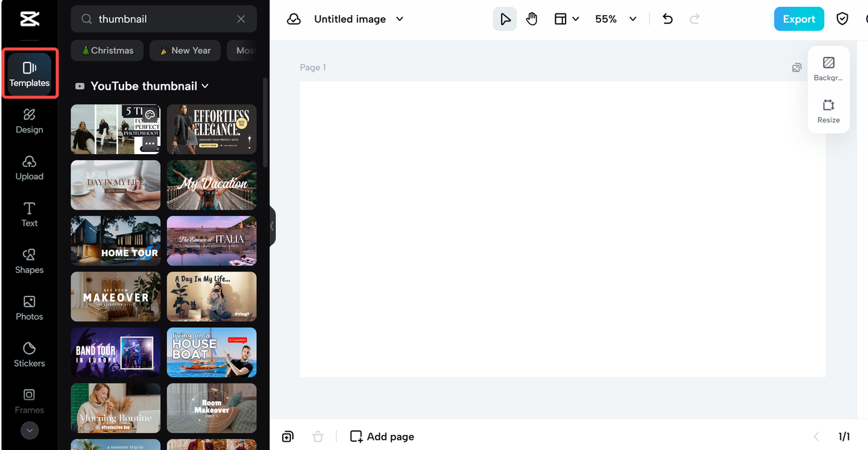Image resolution: width=868 pixels, height=450 pixels.
Task: Open the 55% zoom level dropdown
Action: [x=616, y=19]
